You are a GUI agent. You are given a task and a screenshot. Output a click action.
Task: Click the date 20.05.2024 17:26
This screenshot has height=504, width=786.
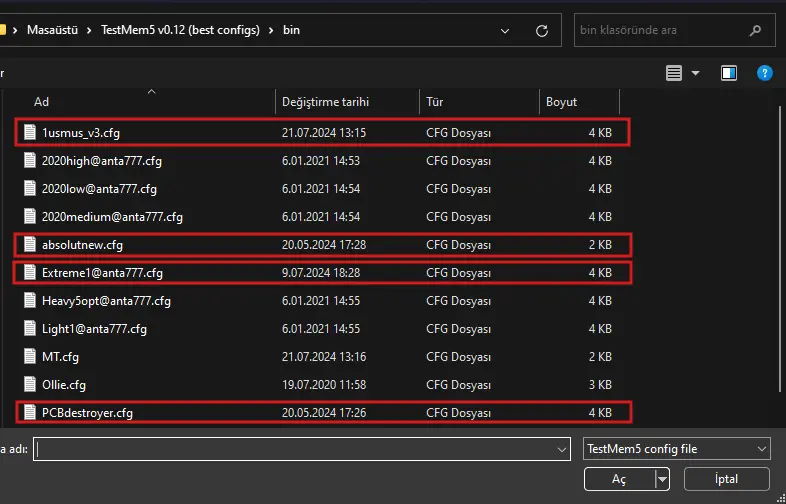(x=324, y=413)
